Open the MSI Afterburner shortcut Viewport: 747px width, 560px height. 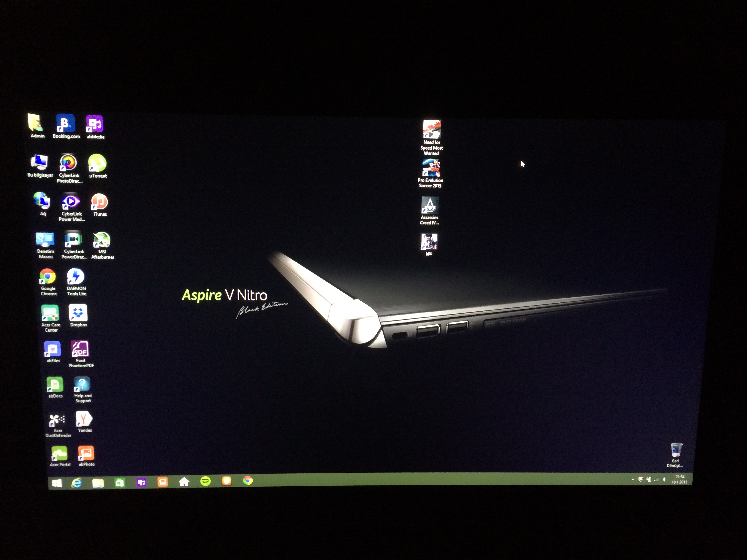[x=102, y=245]
